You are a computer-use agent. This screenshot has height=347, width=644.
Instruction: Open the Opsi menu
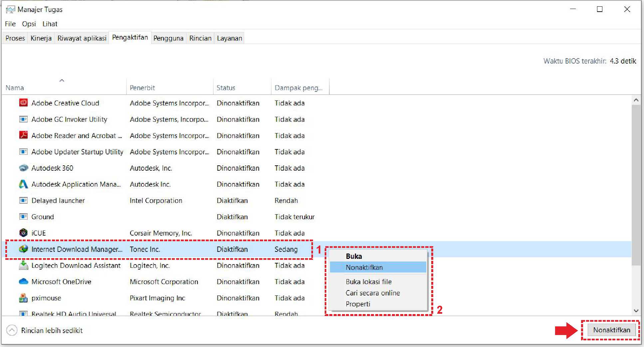pos(29,24)
